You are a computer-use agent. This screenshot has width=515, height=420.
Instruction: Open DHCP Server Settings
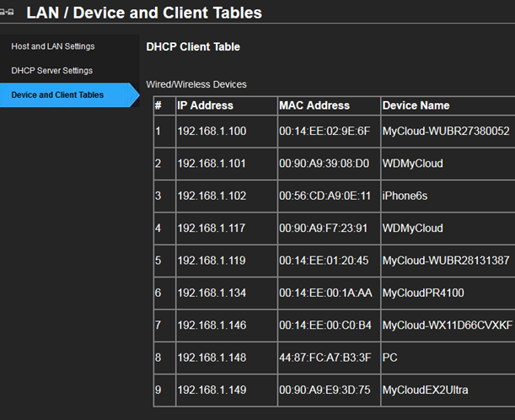(52, 71)
